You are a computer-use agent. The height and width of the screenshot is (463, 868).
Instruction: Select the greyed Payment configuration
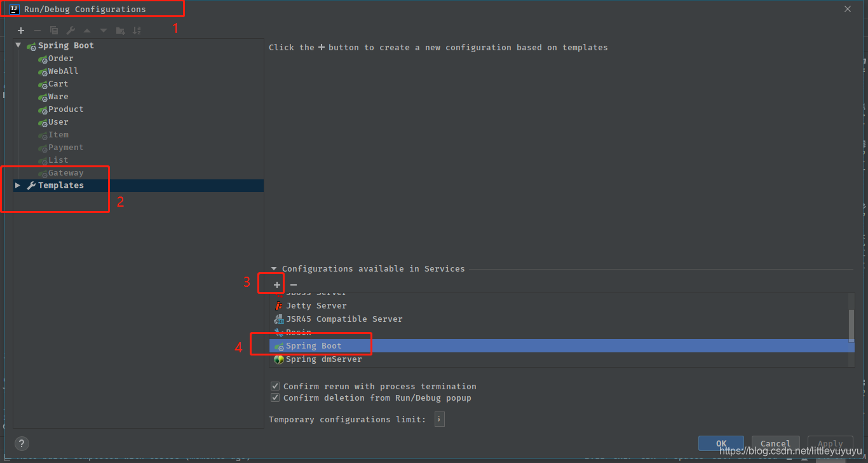coord(66,148)
